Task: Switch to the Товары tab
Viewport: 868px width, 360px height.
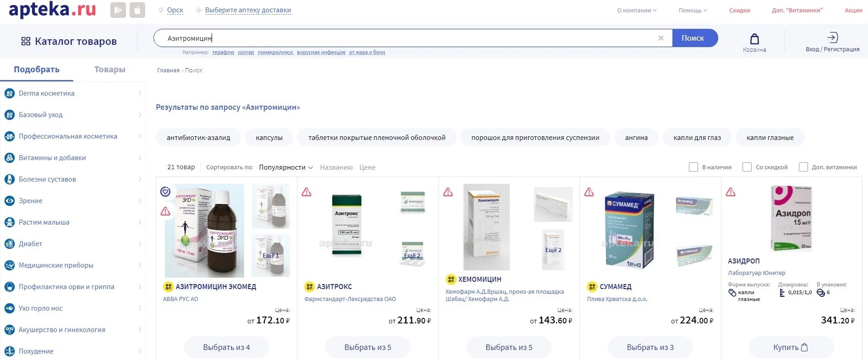Action: click(110, 70)
